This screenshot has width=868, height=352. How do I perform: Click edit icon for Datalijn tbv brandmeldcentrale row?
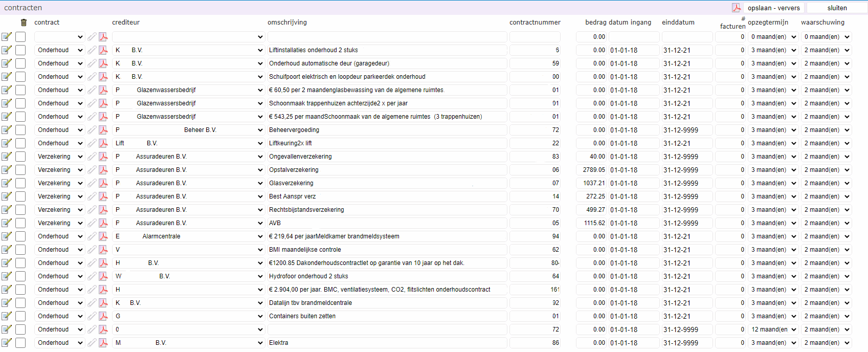7,303
